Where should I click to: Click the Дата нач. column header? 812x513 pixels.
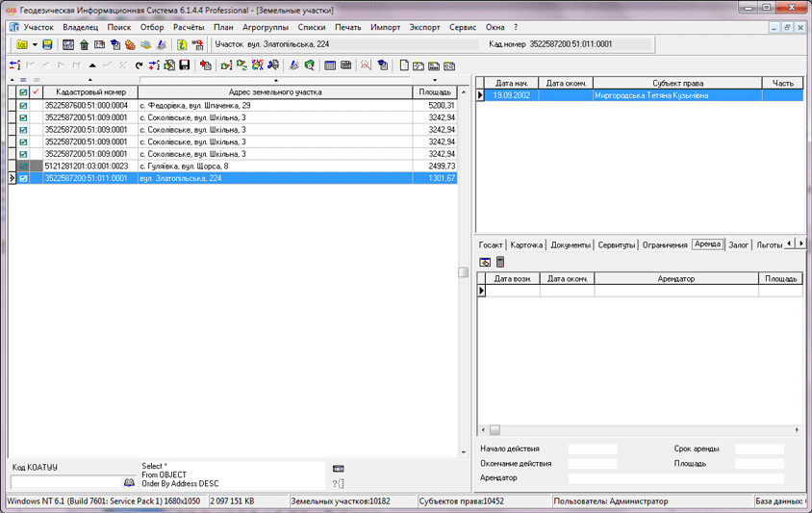pyautogui.click(x=512, y=83)
